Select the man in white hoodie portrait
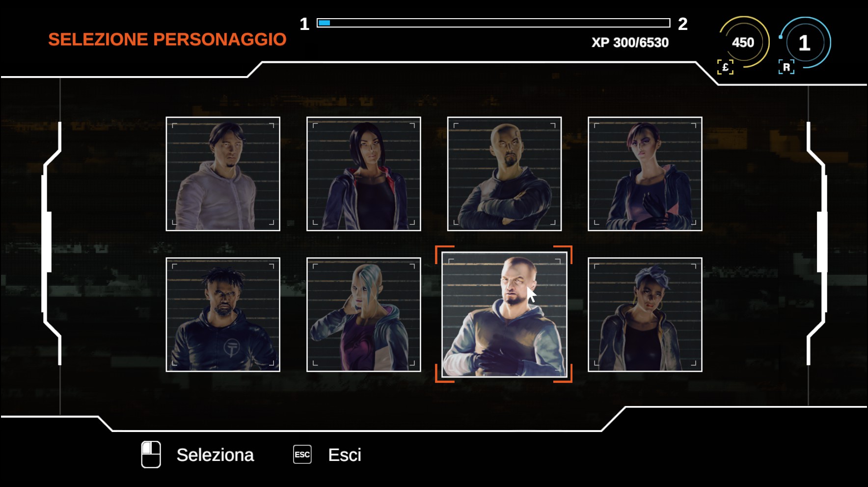The image size is (868, 487). (223, 174)
